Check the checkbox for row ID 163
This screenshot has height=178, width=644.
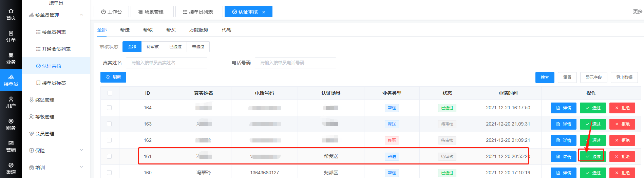click(109, 124)
